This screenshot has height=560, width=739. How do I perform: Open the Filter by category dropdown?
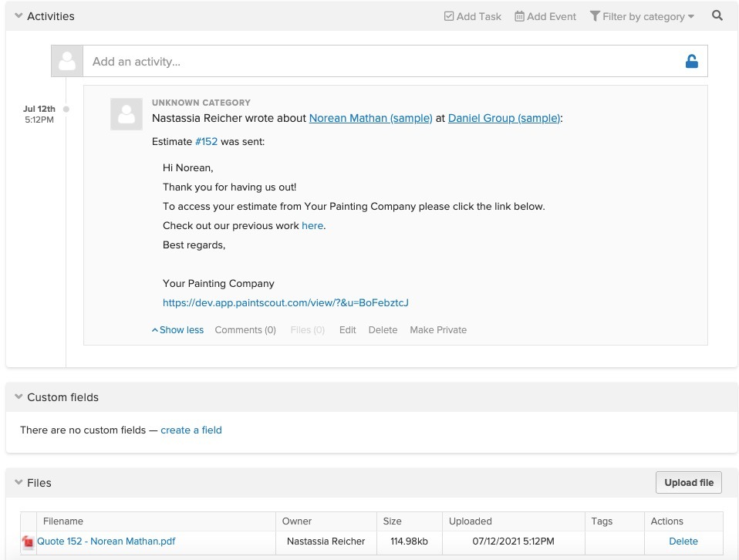[x=642, y=16]
